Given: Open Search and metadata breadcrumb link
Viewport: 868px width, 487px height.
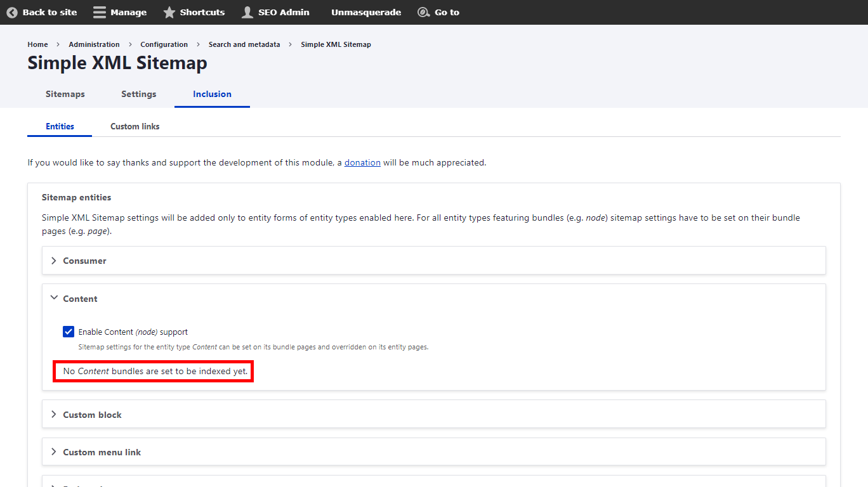Looking at the screenshot, I should click(x=244, y=44).
